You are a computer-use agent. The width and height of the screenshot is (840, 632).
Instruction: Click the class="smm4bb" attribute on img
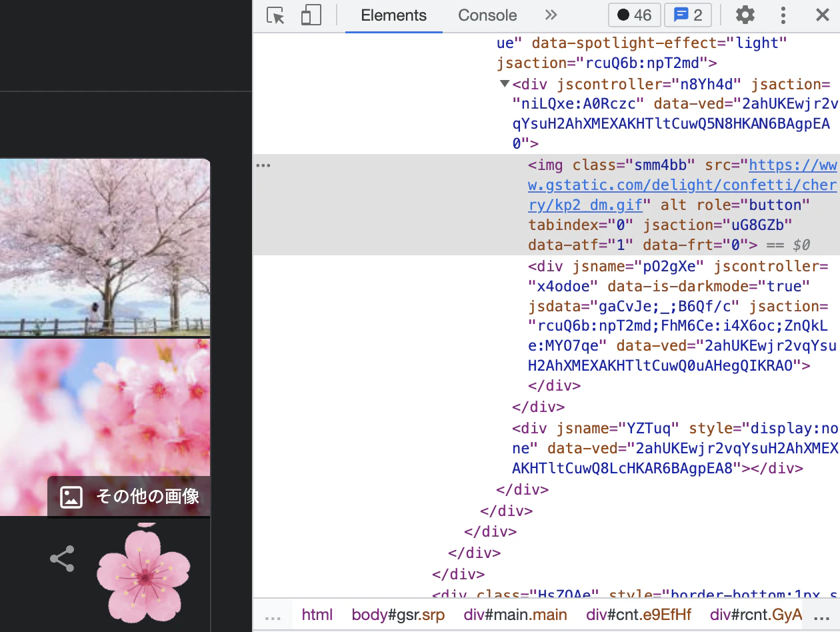point(633,165)
